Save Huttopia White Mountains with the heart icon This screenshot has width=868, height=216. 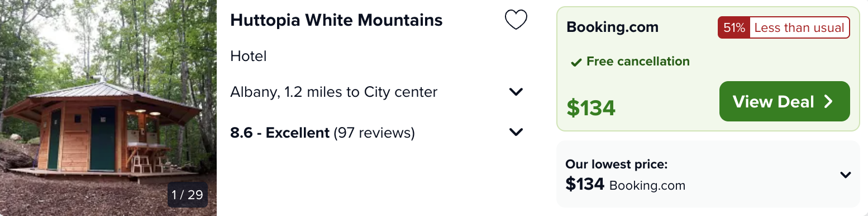coord(516,20)
